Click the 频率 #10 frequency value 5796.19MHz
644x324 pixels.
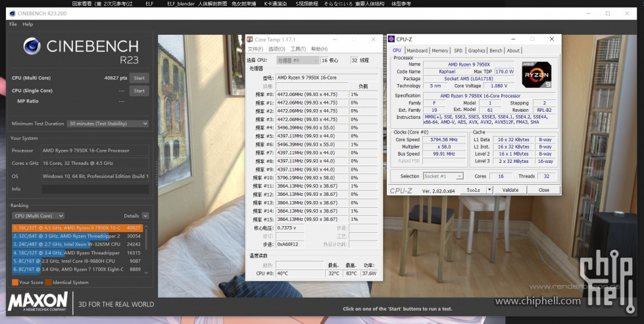tap(312, 177)
